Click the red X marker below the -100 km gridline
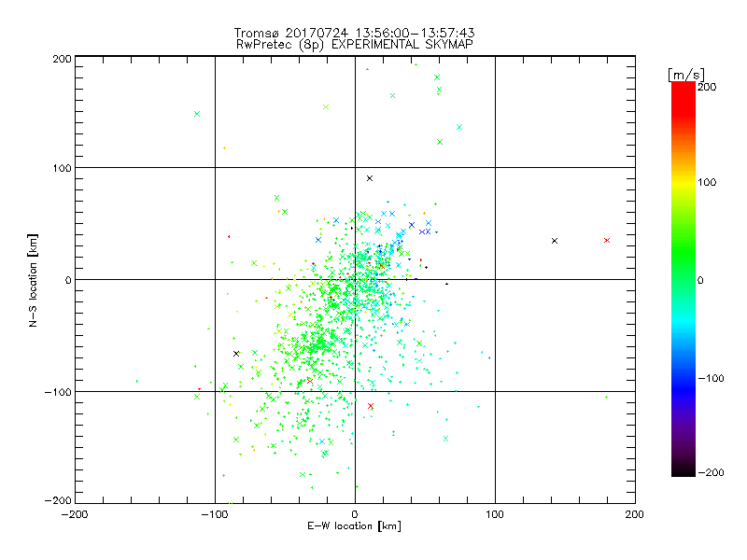747x560 pixels. tap(371, 406)
